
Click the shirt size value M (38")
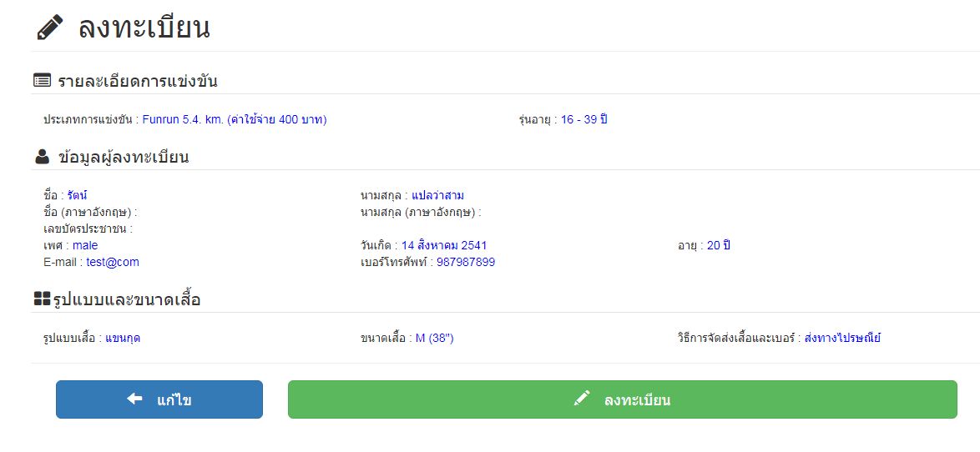point(435,338)
